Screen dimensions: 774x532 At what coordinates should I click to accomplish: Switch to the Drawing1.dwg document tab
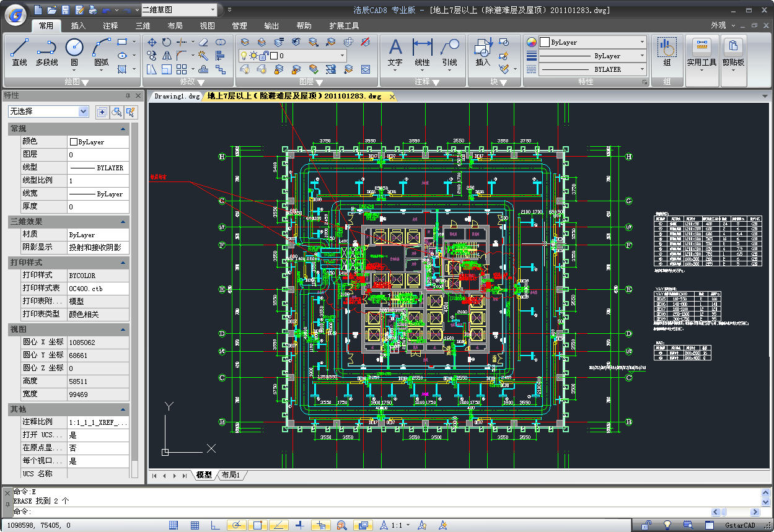click(177, 97)
